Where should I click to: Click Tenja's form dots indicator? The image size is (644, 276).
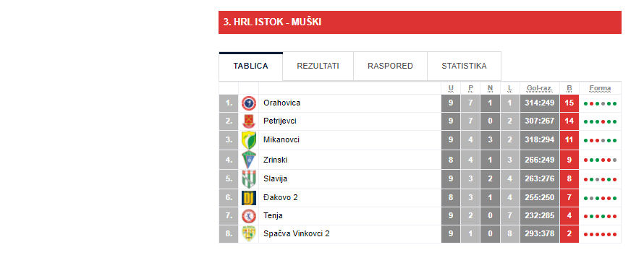[600, 217]
